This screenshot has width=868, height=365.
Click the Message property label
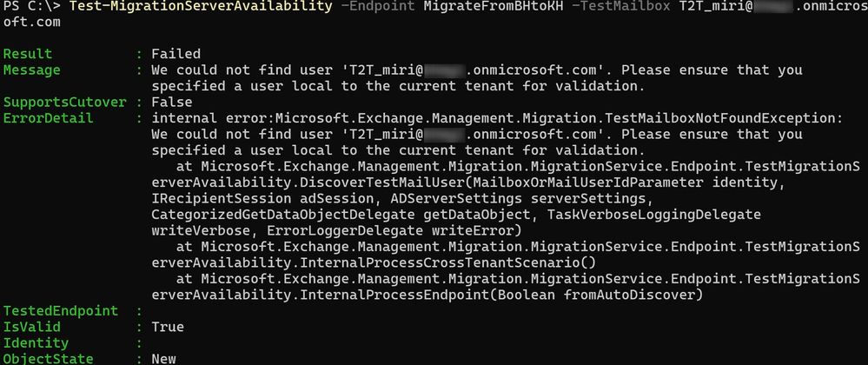[31, 70]
